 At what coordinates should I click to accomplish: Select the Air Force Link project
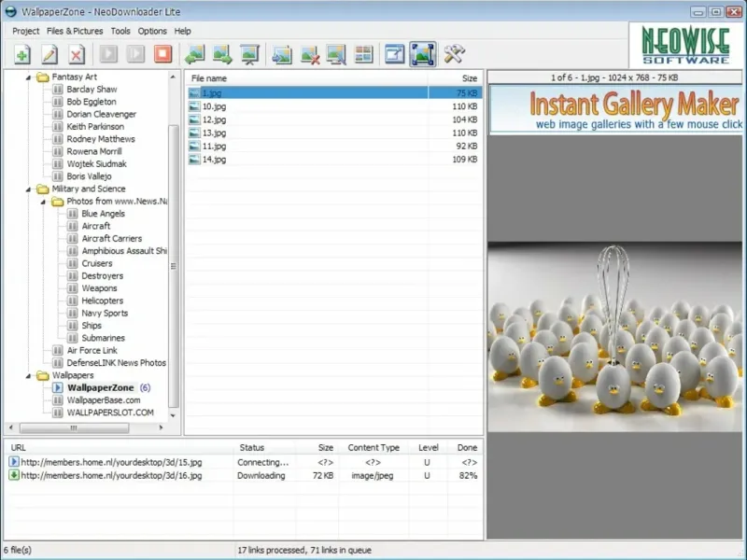(x=92, y=351)
